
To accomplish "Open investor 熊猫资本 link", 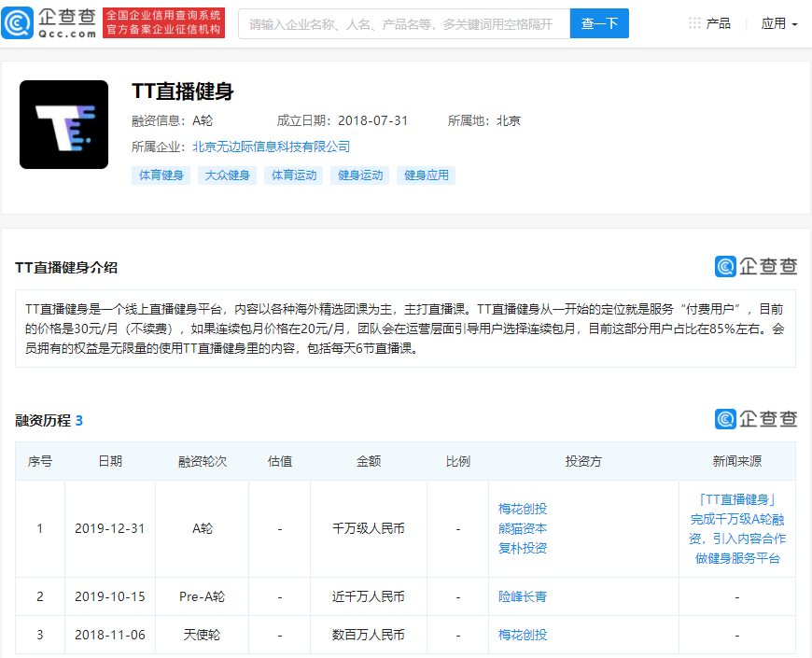I will (x=523, y=528).
